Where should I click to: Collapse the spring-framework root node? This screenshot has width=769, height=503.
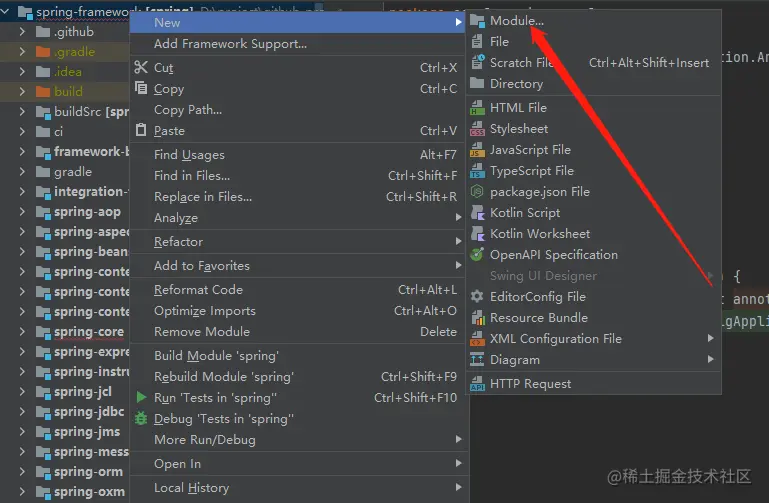point(5,11)
